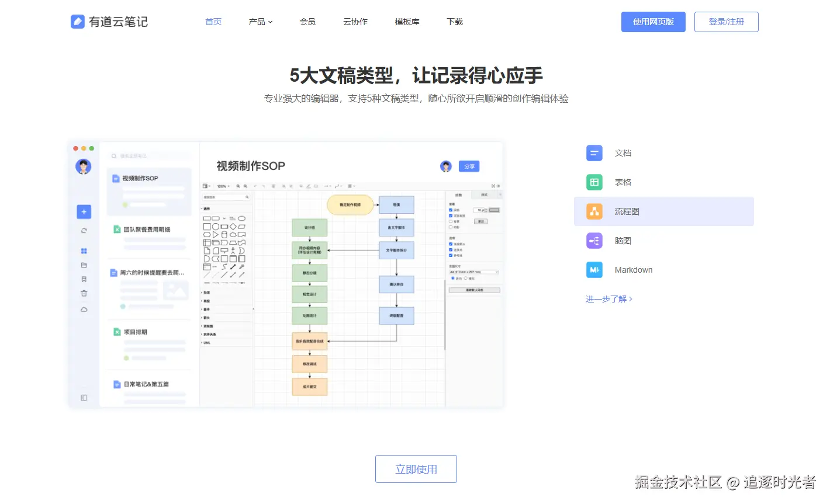This screenshot has height=504, width=830.
Task: Enable the 阴影 shadow checkbox
Action: (451, 227)
